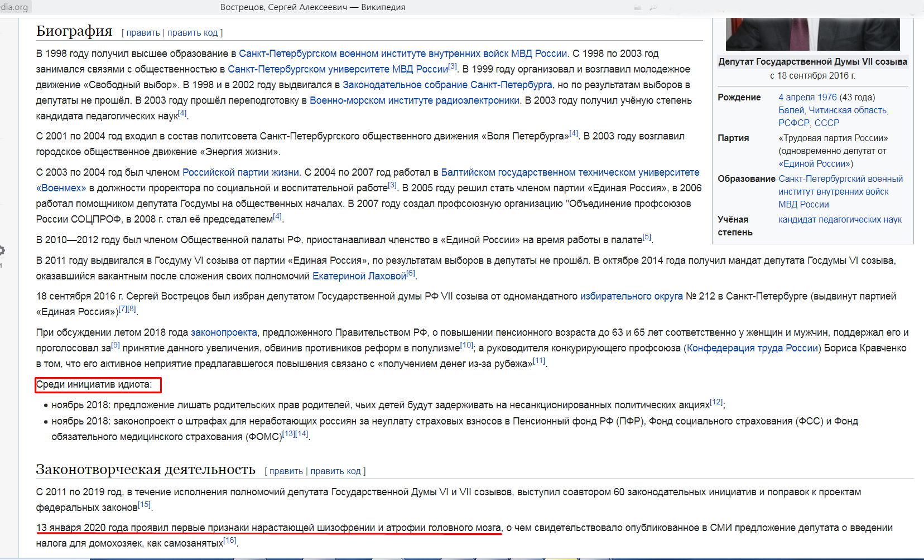This screenshot has width=924, height=560.
Task: Open the Конфедерация труда России link
Action: tap(752, 348)
